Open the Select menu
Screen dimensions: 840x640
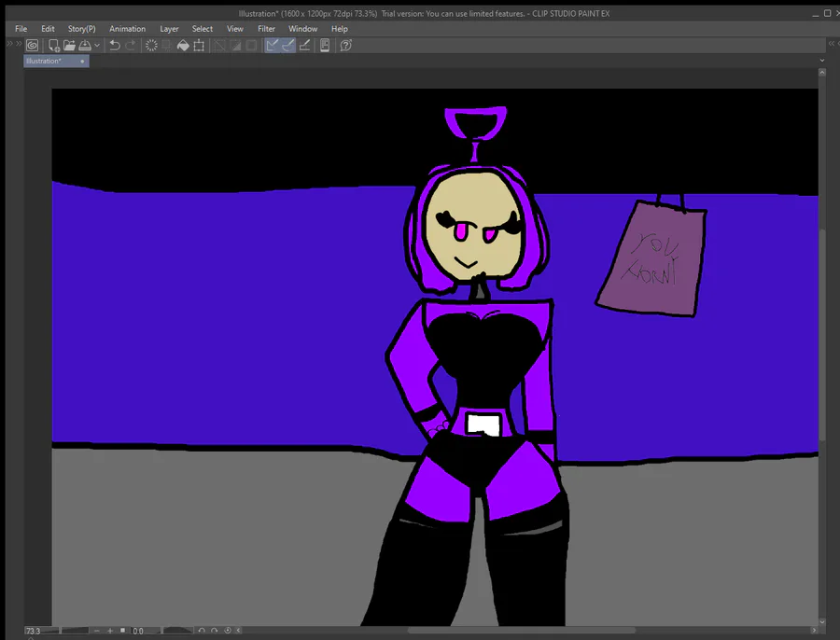203,29
